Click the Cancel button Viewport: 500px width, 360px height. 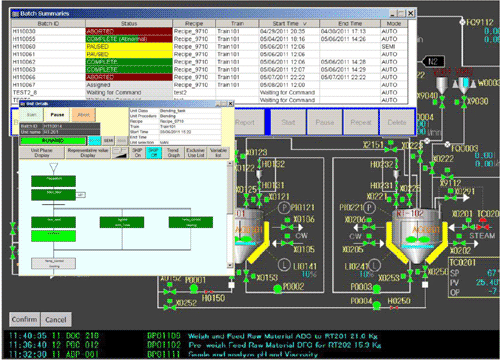click(56, 319)
